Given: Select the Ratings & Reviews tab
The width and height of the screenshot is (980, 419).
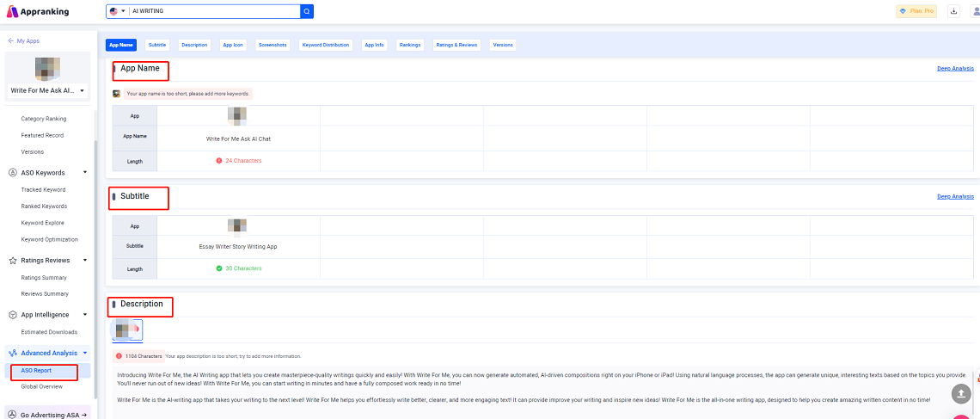Looking at the screenshot, I should pyautogui.click(x=456, y=45).
